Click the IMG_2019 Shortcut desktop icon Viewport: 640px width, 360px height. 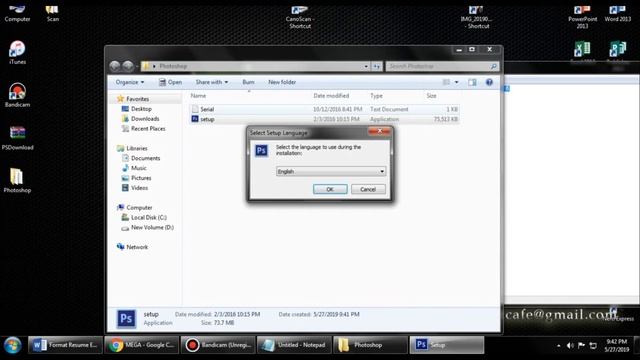476,17
